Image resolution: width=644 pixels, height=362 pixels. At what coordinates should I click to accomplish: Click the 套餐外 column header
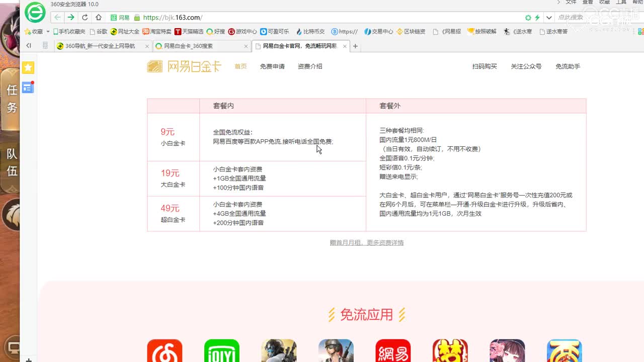click(476, 106)
